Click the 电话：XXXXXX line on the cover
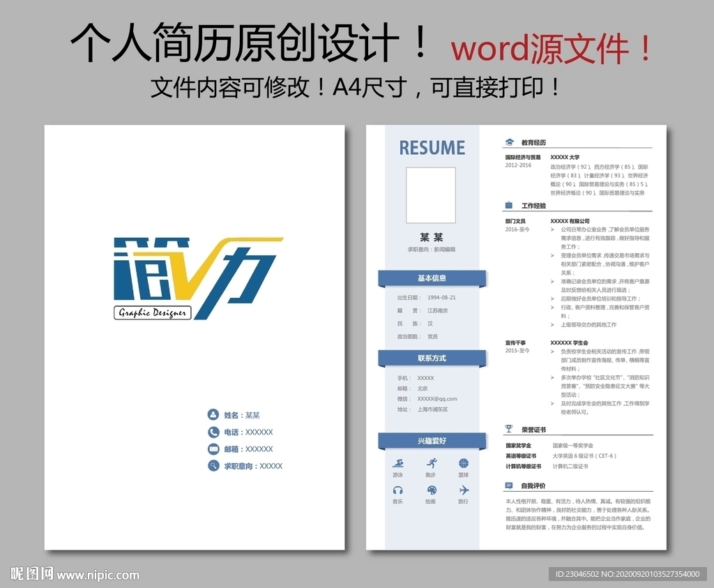Screen dimensions: 714x588 point(248,432)
